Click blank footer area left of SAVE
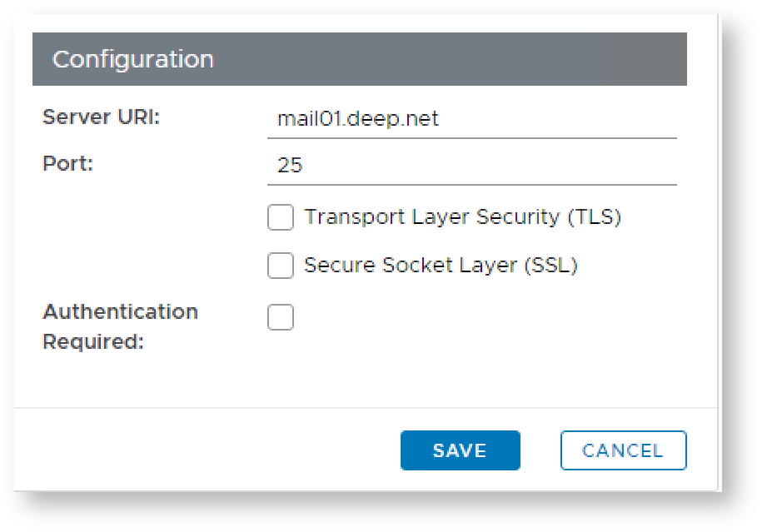Image resolution: width=762 pixels, height=532 pixels. (208, 450)
